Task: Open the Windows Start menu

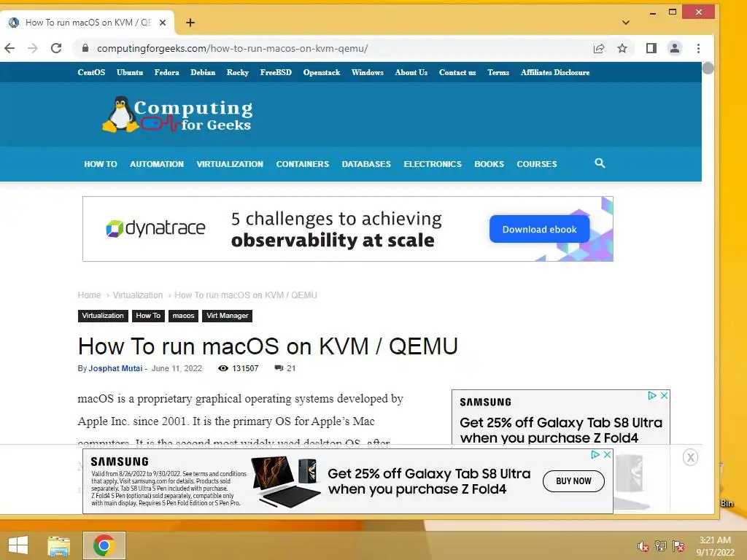Action: point(18,545)
